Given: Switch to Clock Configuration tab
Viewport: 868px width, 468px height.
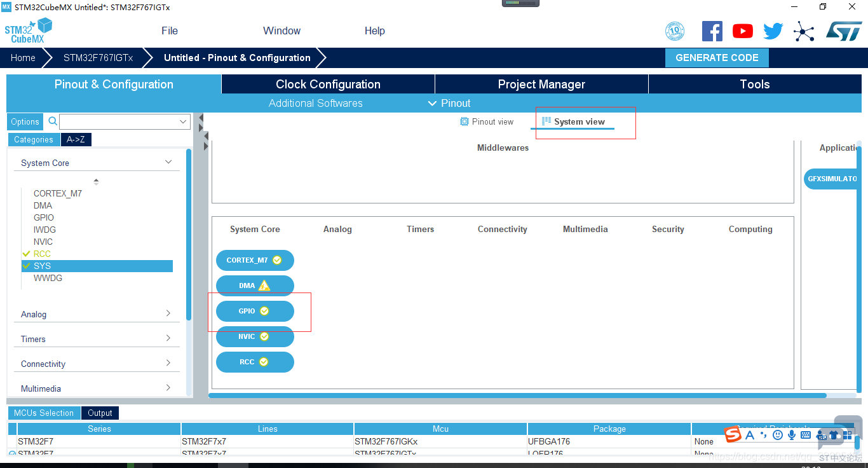Looking at the screenshot, I should tap(328, 84).
